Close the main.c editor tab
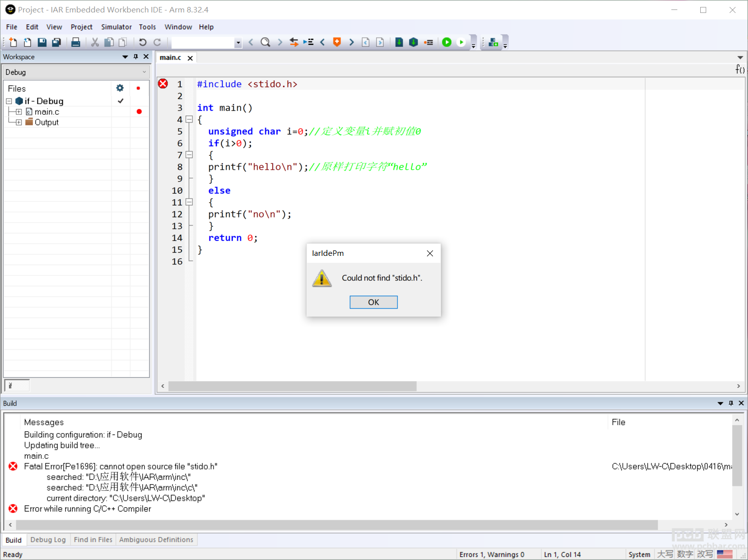This screenshot has height=560, width=748. click(190, 58)
